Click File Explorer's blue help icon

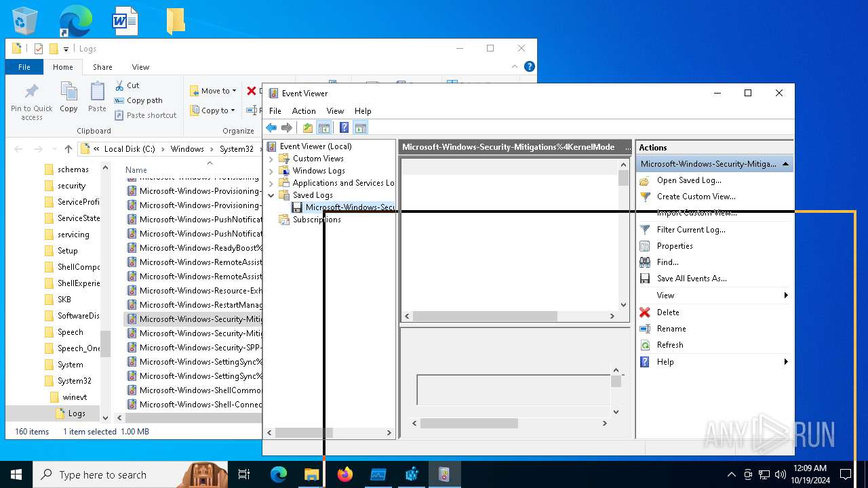(530, 66)
